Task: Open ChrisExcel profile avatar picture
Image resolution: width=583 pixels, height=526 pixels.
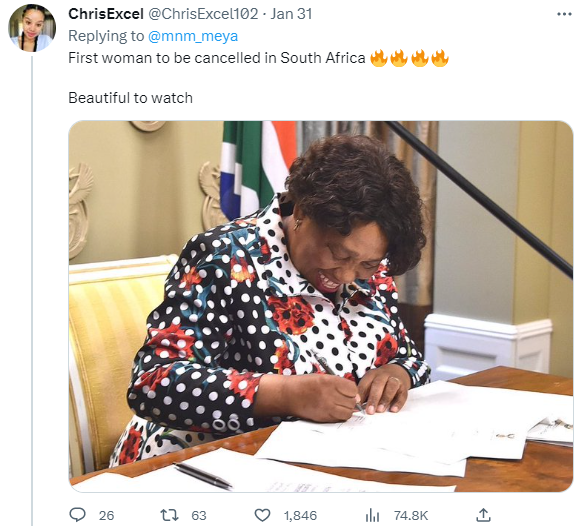Action: pos(32,28)
